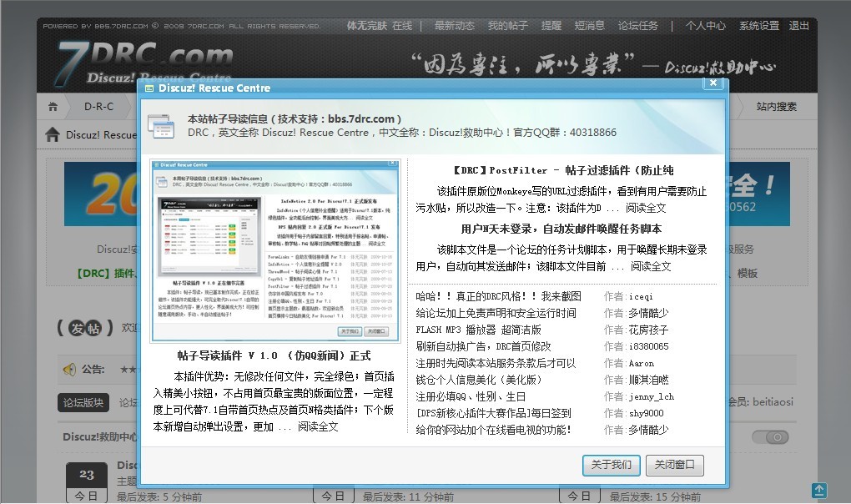View author jenny_lch's profile

point(652,396)
